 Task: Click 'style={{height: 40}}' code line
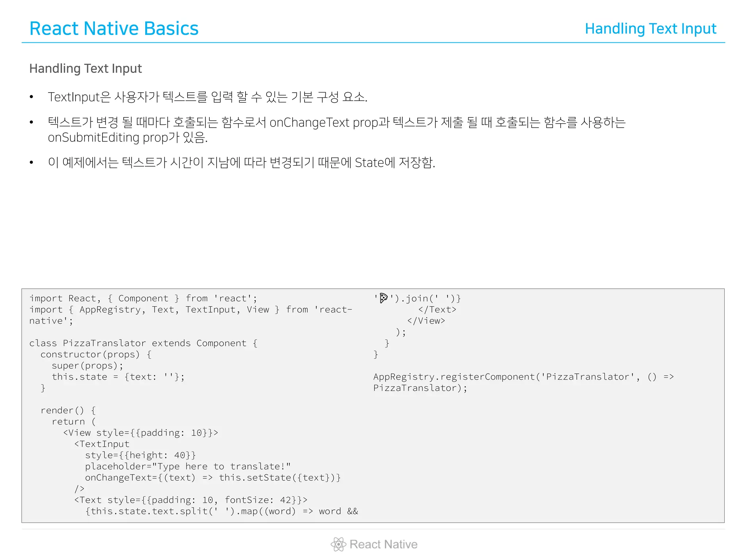click(x=140, y=455)
